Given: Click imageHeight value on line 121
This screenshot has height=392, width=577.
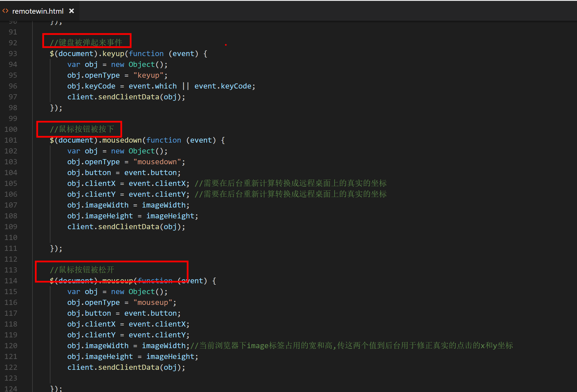Looking at the screenshot, I should point(170,356).
